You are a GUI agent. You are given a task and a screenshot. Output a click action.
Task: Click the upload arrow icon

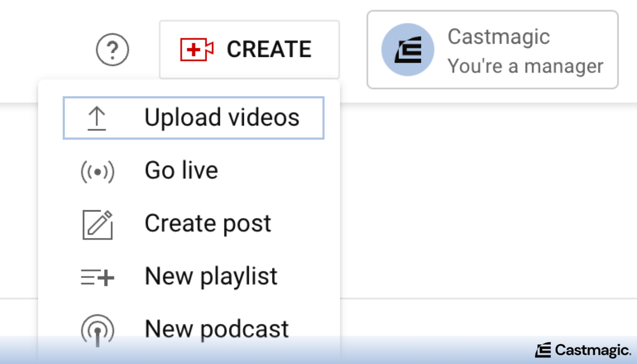click(97, 118)
